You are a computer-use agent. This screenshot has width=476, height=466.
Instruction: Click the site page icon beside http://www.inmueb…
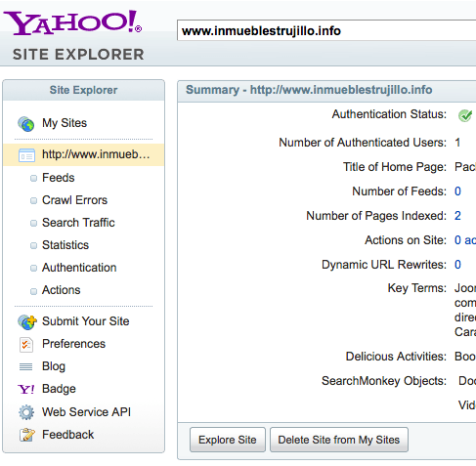click(26, 155)
